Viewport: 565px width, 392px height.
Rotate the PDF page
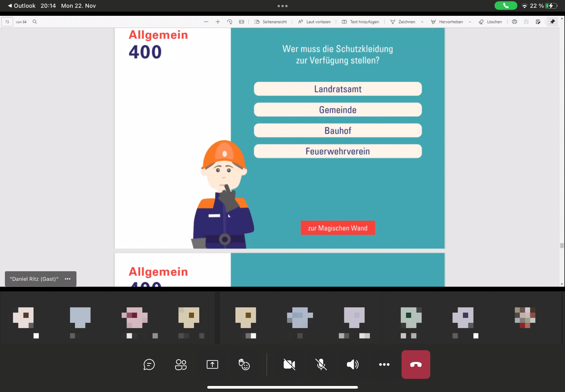click(x=230, y=22)
